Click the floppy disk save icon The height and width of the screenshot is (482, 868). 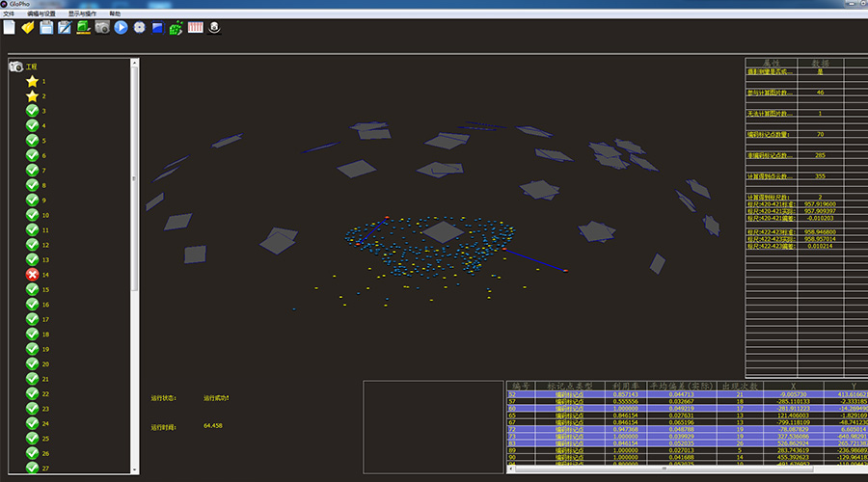46,28
